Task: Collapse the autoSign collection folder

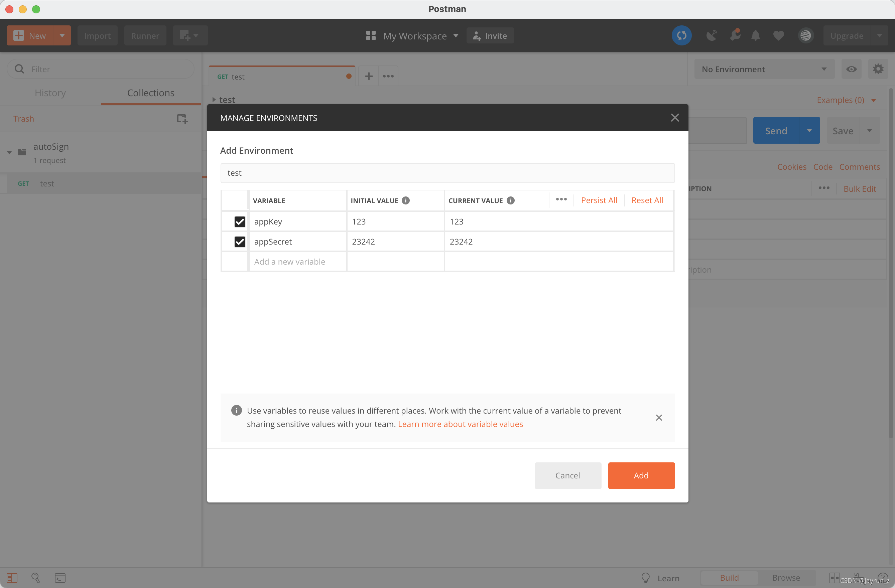Action: [x=9, y=153]
